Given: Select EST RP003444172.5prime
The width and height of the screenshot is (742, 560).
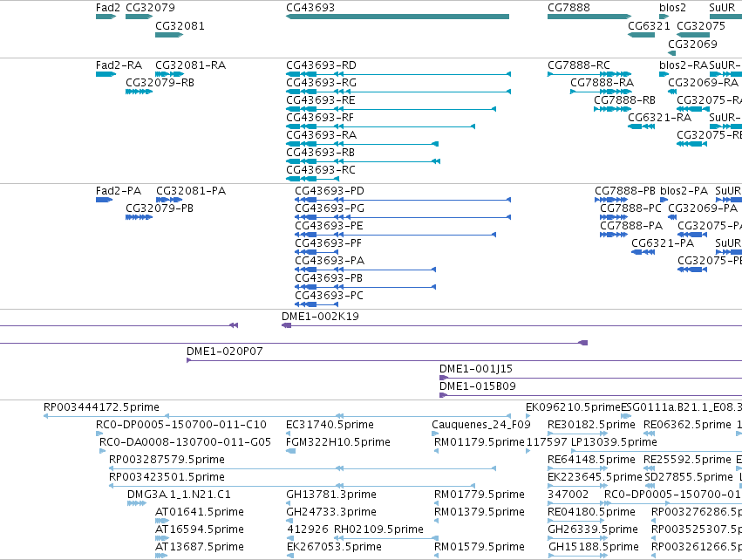Looking at the screenshot, I should (x=101, y=407).
